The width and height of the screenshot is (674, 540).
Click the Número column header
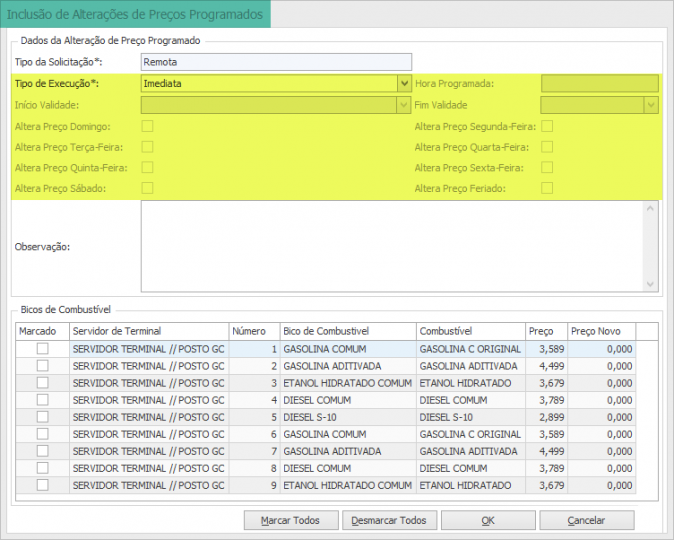tap(254, 331)
